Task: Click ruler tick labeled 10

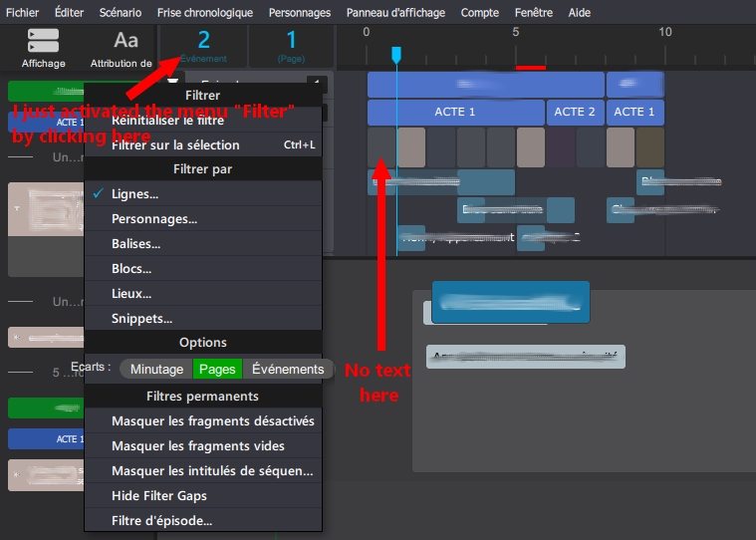Action: point(665,32)
